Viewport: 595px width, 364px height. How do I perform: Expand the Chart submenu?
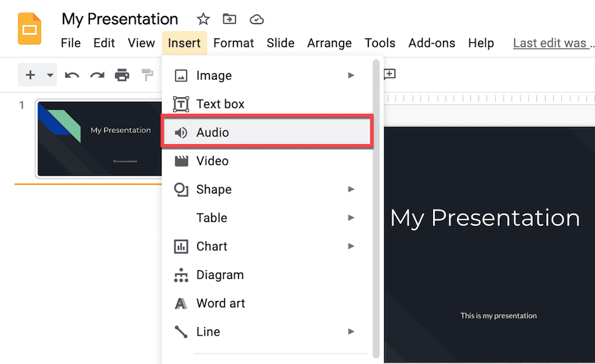[x=351, y=246]
